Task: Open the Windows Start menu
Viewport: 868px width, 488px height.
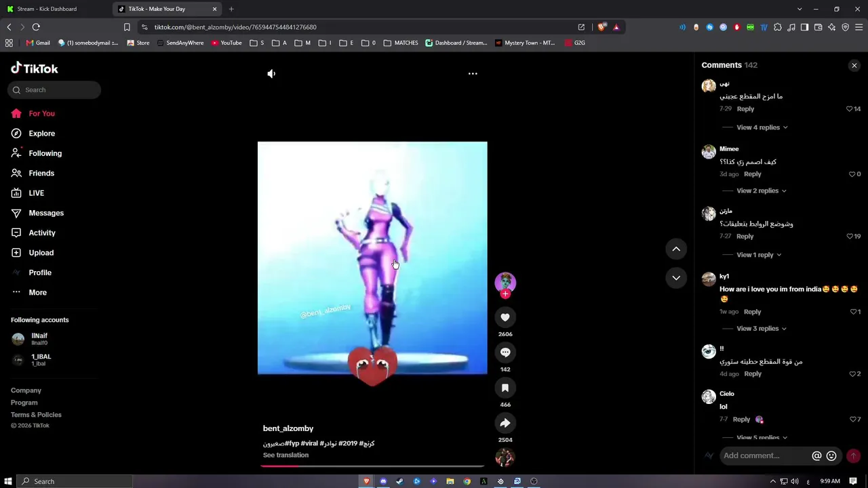Action: [x=8, y=481]
